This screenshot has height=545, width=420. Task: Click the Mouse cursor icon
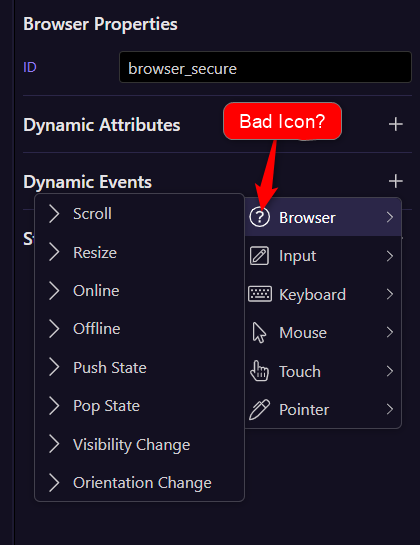[259, 333]
